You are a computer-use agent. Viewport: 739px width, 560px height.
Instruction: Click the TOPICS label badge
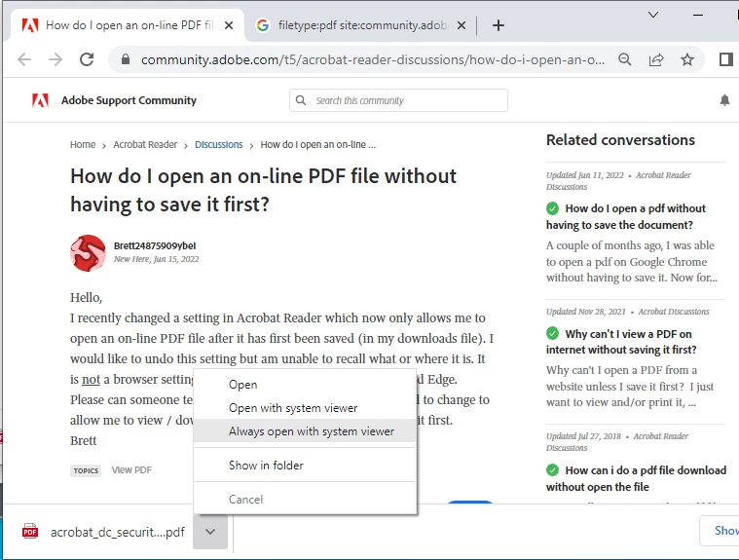click(x=86, y=470)
